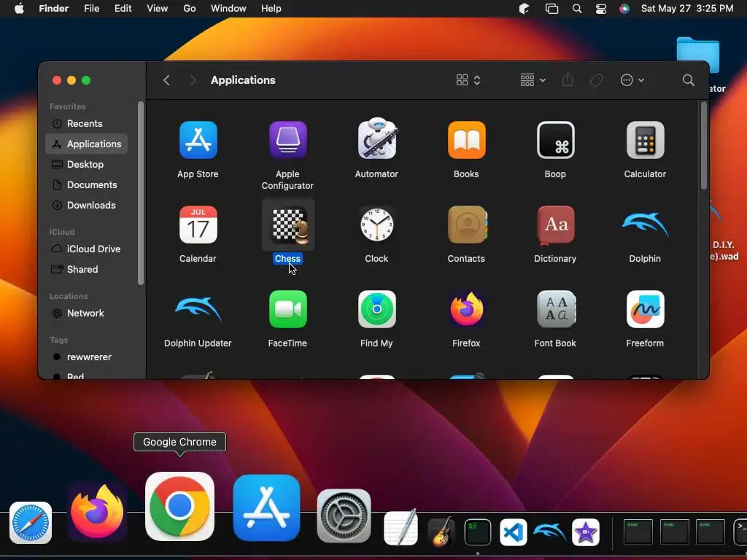747x560 pixels.
Task: Open Spotlight search in menu bar
Action: pos(577,9)
